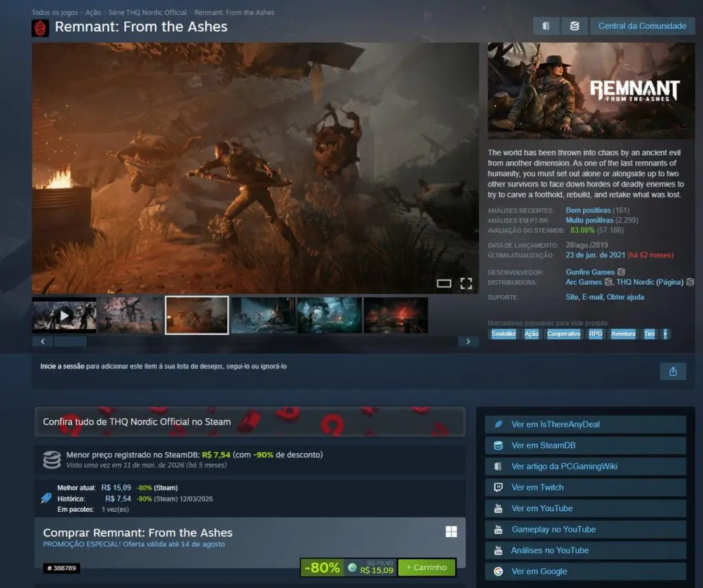
Task: Open support E-mail link
Action: pos(592,297)
